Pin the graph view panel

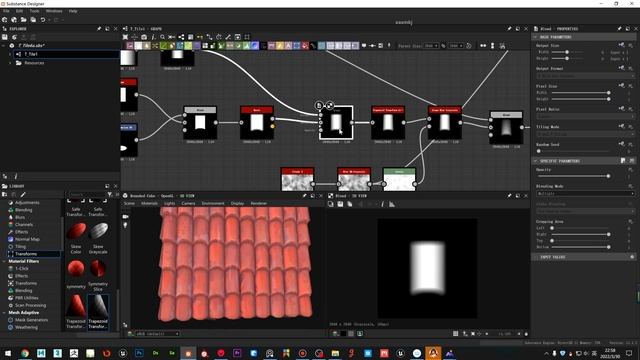point(509,29)
